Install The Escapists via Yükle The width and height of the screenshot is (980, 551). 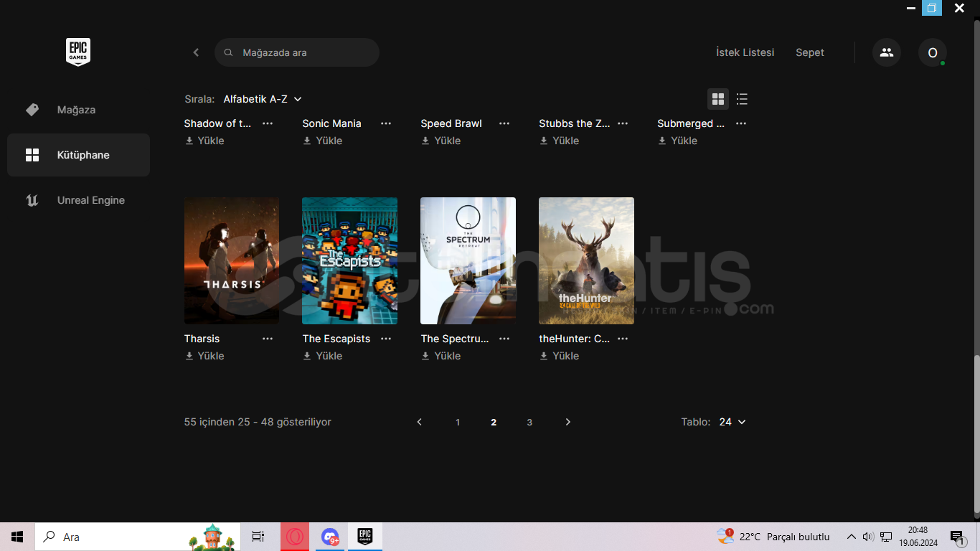pos(323,356)
